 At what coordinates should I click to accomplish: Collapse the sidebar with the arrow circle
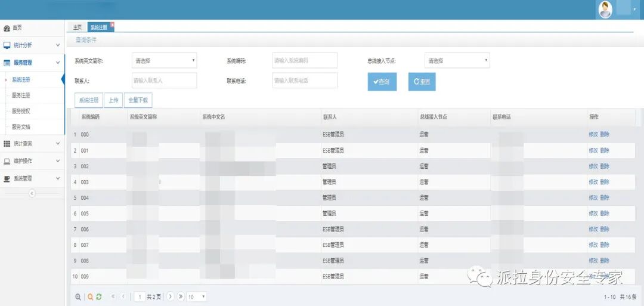(32, 193)
